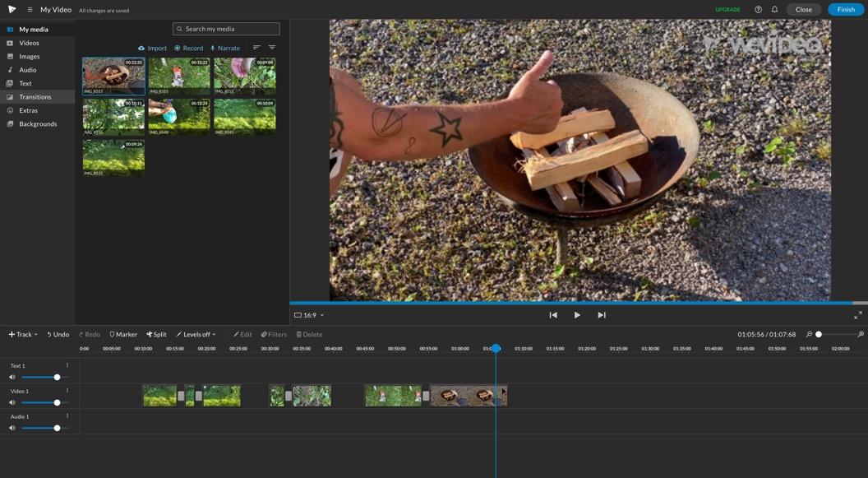Image resolution: width=868 pixels, height=478 pixels.
Task: Skip to the previous clip
Action: coord(553,314)
